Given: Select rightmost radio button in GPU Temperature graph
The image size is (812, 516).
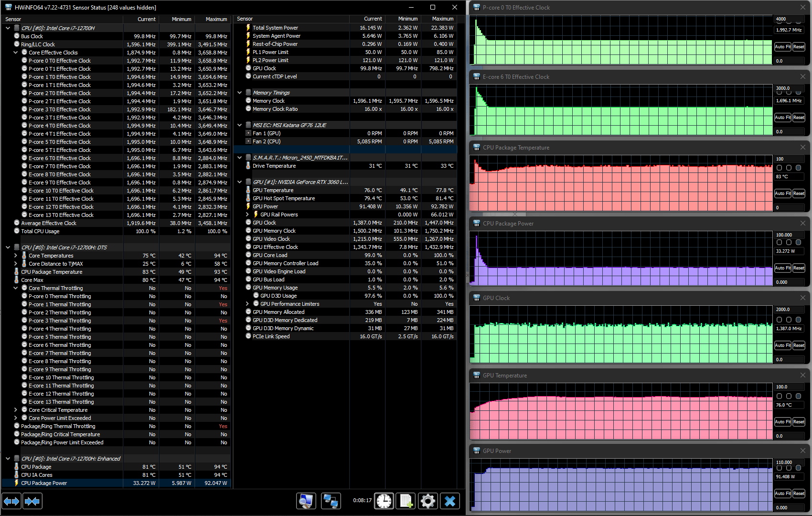Looking at the screenshot, I should click(798, 396).
